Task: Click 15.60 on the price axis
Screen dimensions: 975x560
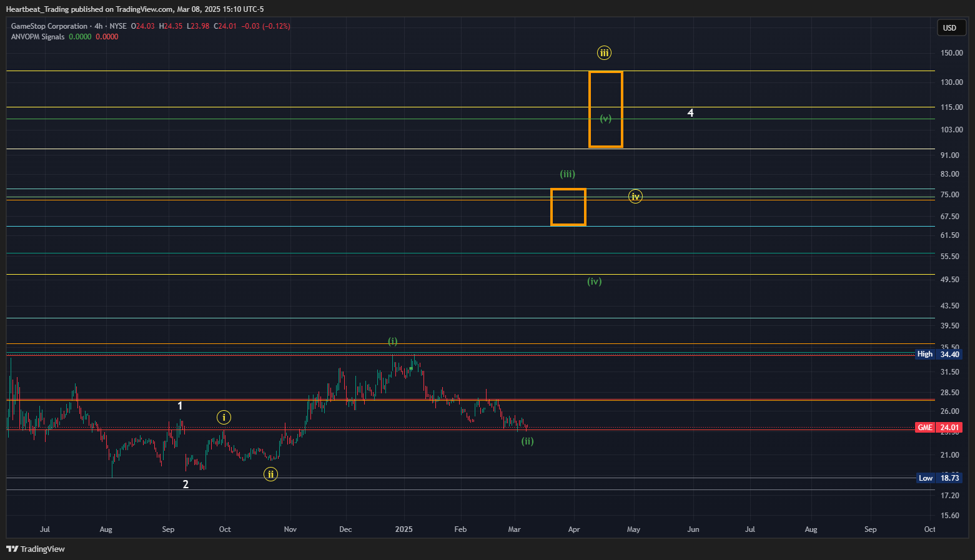Action: click(950, 516)
